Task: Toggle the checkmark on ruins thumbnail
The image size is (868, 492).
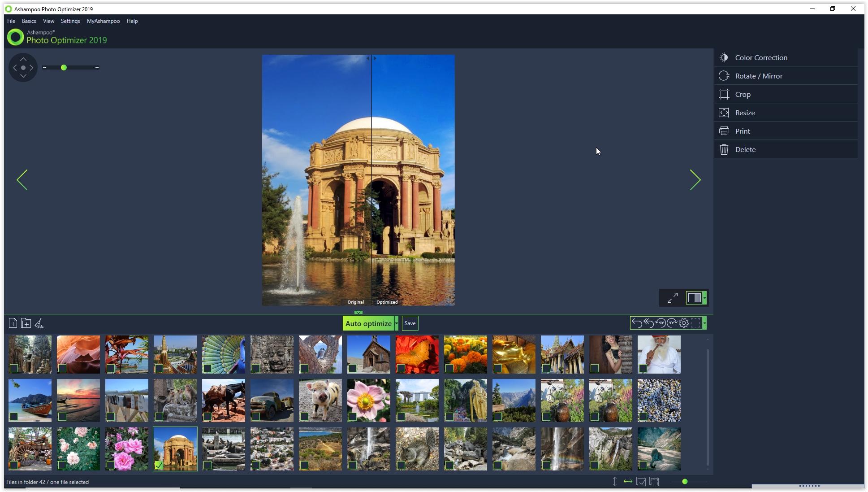Action: (x=14, y=368)
